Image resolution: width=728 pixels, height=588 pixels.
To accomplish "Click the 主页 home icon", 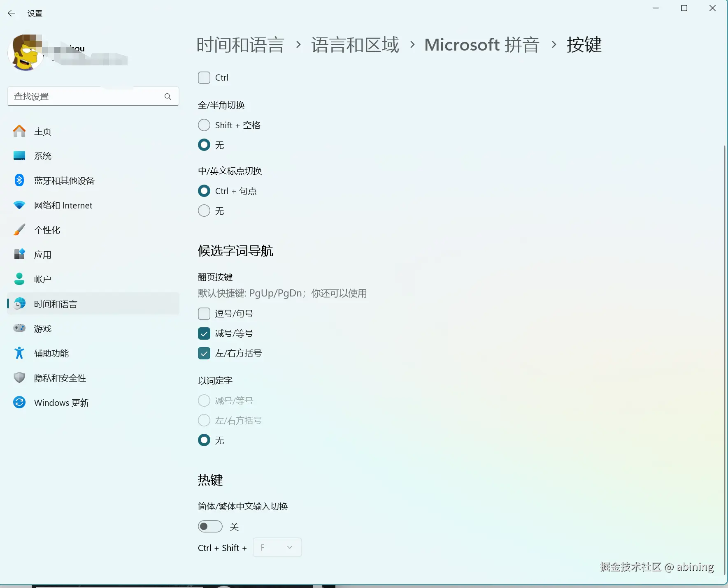I will [x=19, y=131].
